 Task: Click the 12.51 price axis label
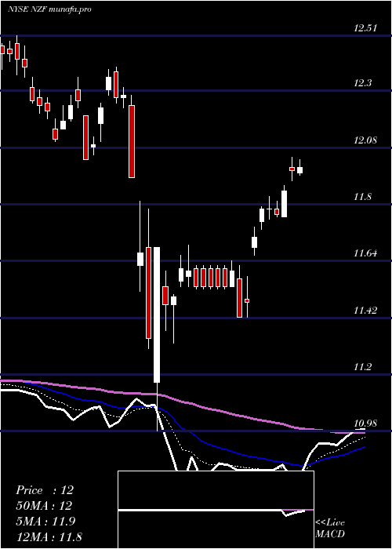(x=365, y=28)
